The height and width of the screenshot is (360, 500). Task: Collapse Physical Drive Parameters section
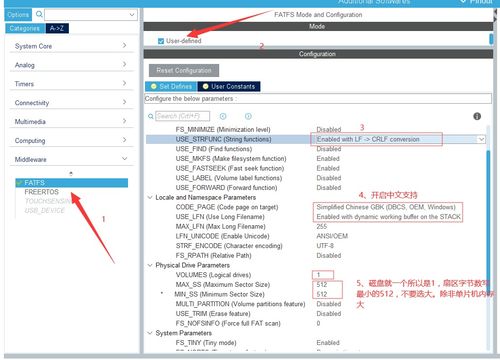click(x=150, y=265)
